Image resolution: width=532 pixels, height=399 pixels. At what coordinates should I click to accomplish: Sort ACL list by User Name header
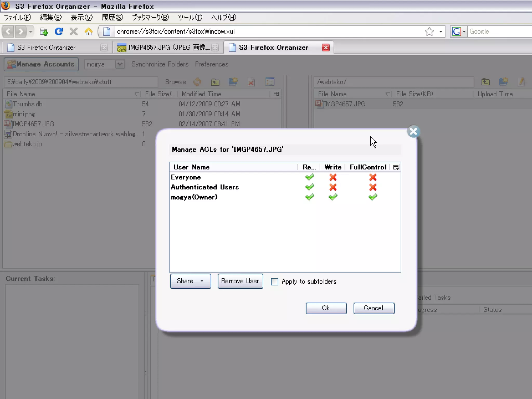coord(233,167)
